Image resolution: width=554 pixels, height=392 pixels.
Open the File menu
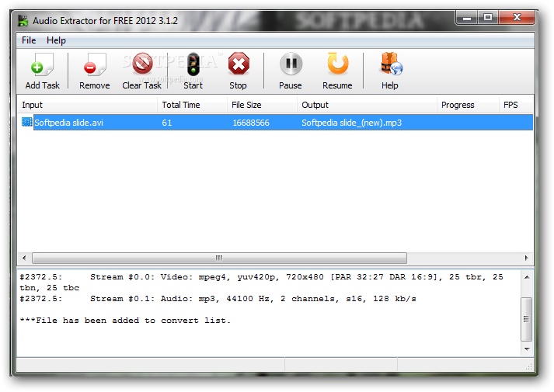point(29,40)
